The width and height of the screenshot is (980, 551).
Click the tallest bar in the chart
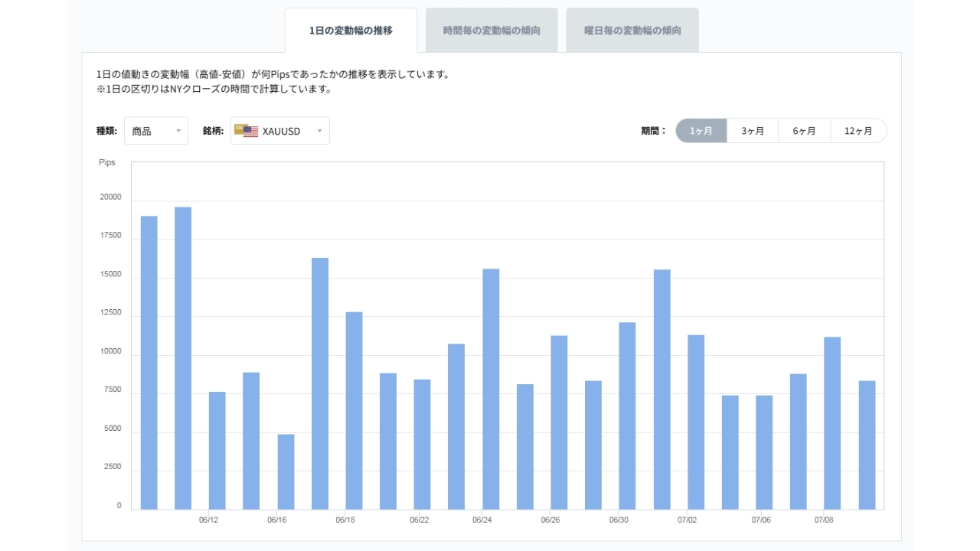pos(183,358)
